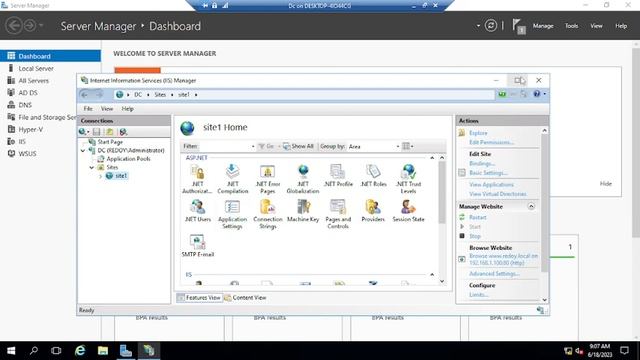
Task: Open Bindings action link
Action: click(482, 164)
